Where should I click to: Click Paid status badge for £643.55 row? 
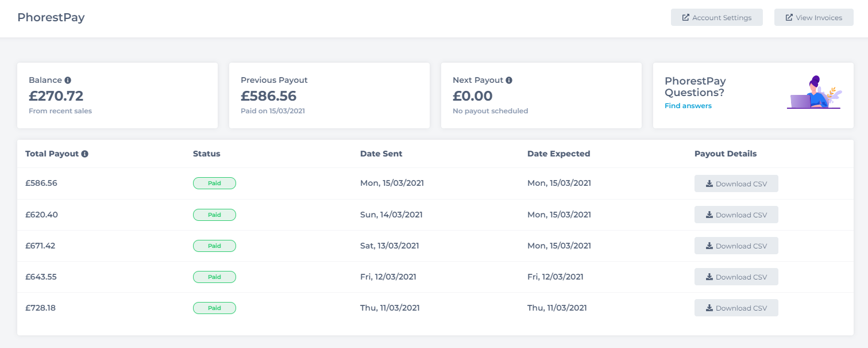click(214, 277)
